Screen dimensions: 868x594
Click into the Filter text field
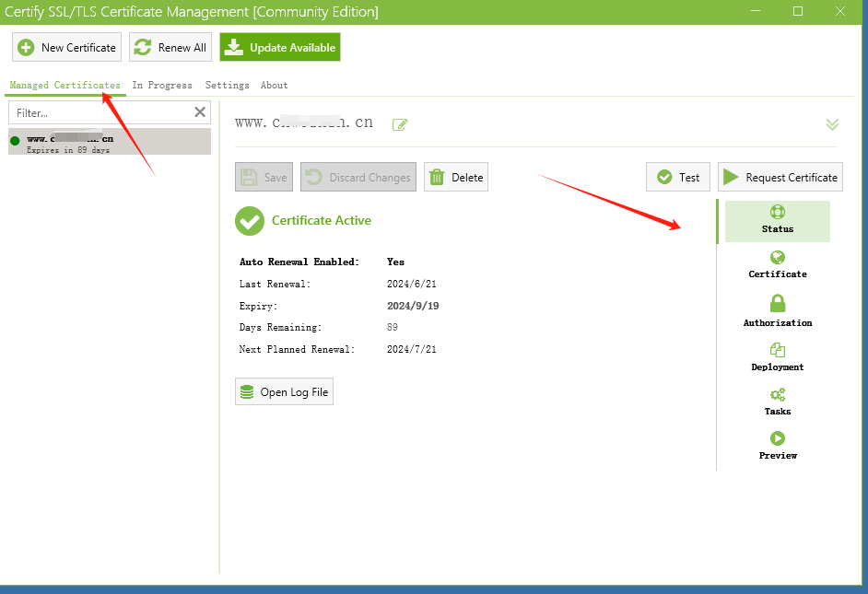click(101, 113)
